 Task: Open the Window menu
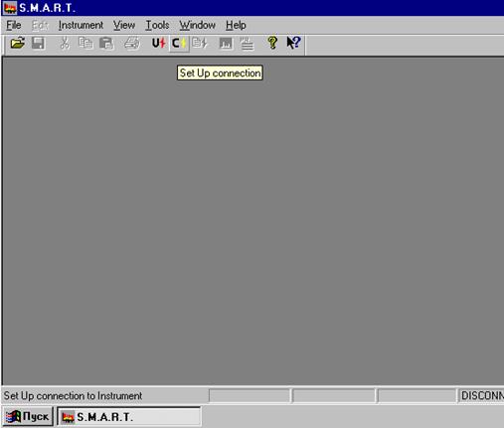(197, 25)
